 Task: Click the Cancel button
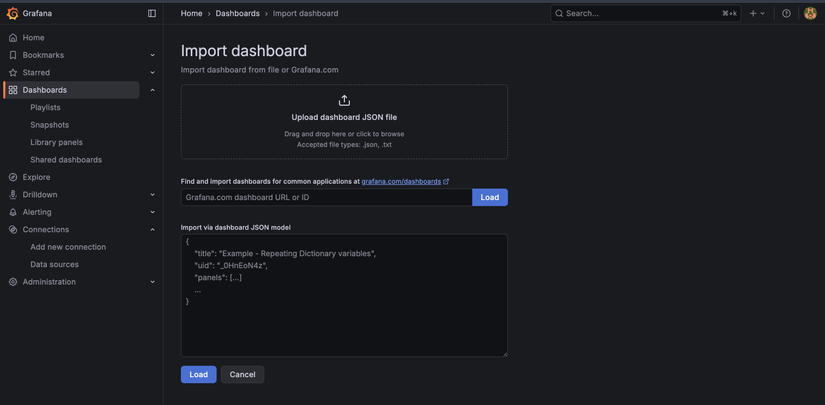pyautogui.click(x=243, y=374)
